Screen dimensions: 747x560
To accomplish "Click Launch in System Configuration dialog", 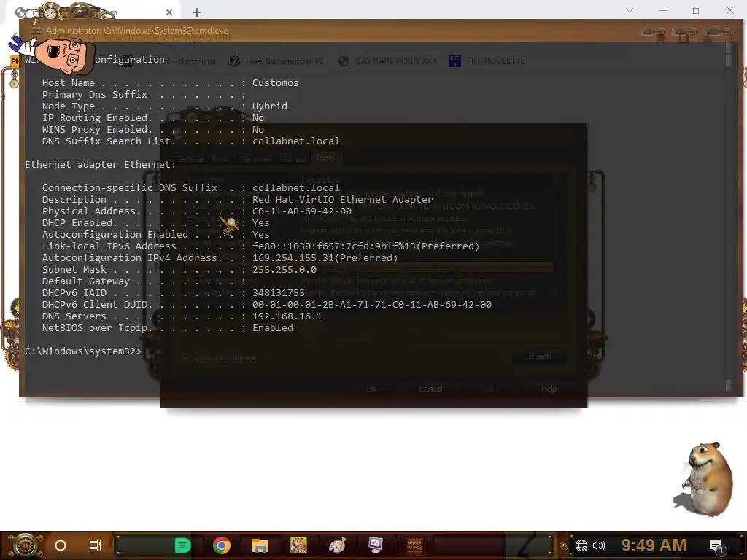I will tap(538, 357).
